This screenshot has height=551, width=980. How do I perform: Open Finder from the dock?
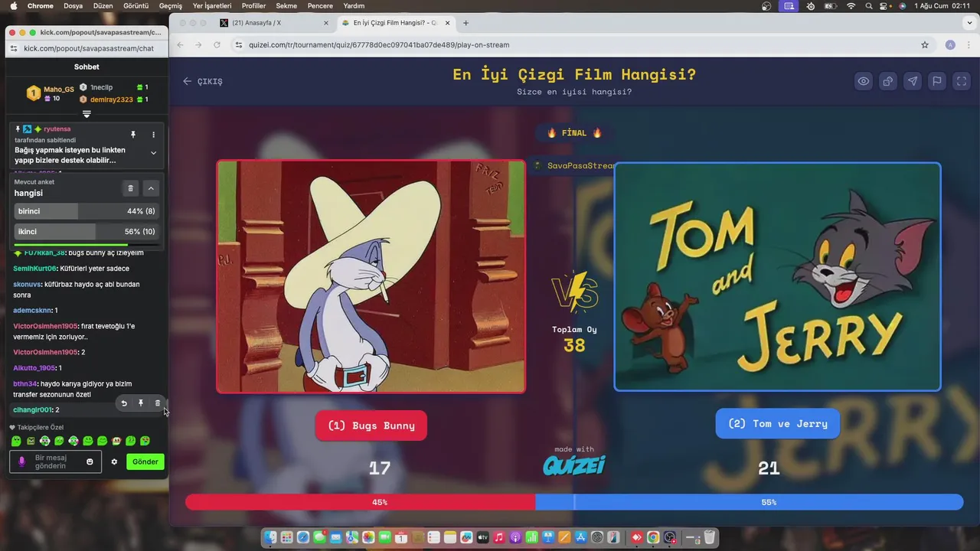[x=270, y=537]
